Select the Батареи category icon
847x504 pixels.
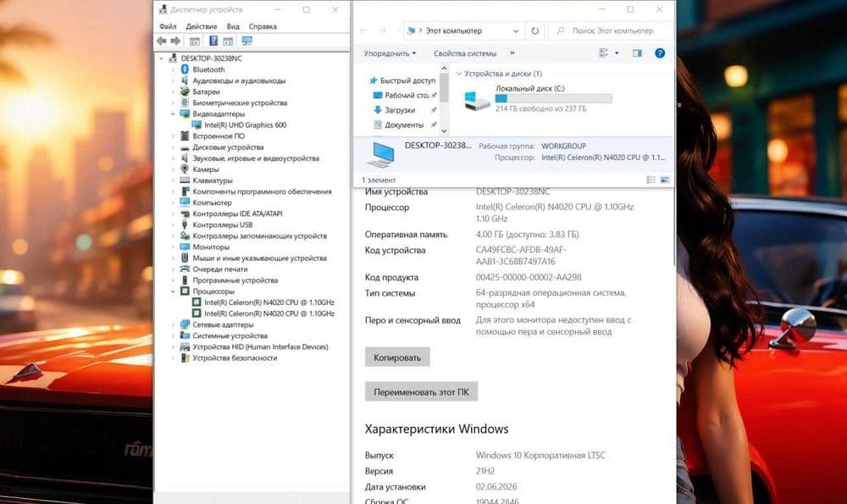tap(185, 91)
